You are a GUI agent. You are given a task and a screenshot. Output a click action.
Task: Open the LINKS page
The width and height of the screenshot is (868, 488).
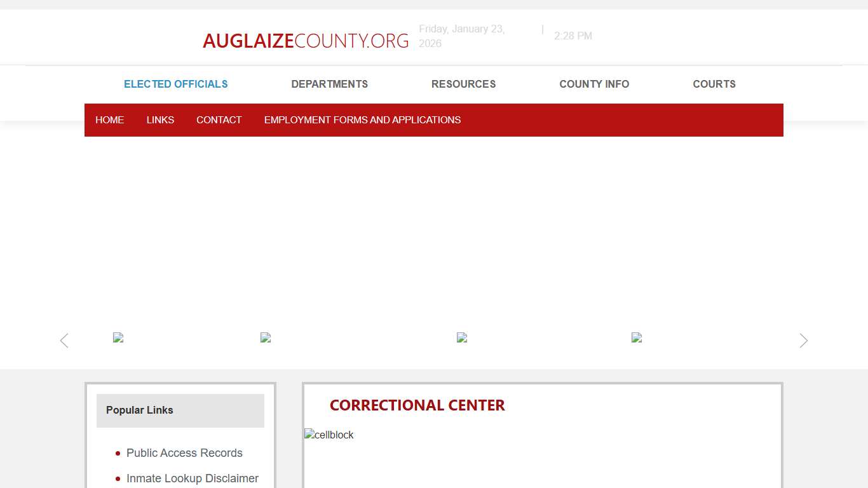point(160,119)
